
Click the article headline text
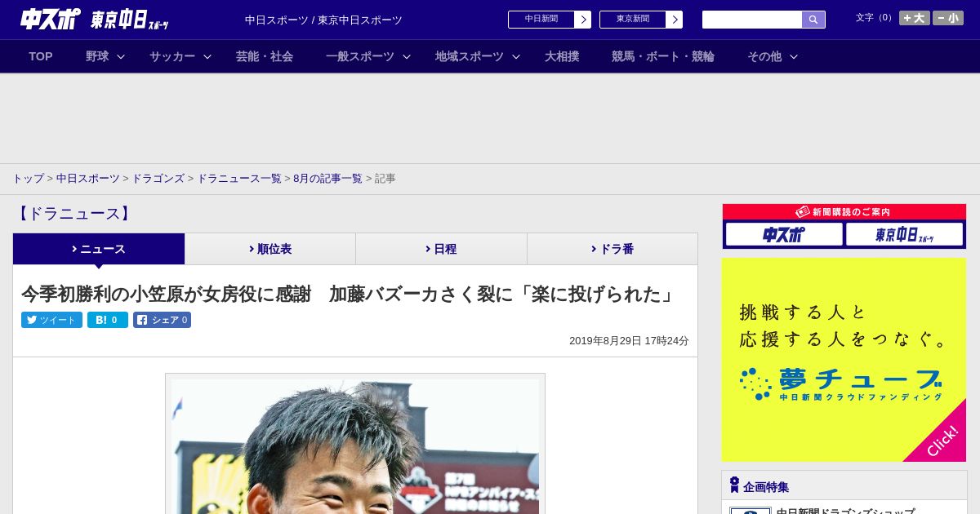click(350, 294)
